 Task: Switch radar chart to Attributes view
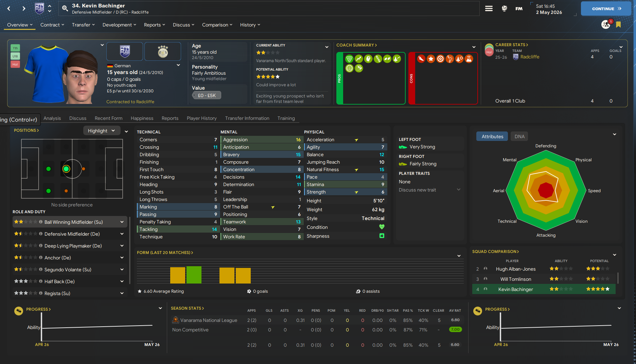pyautogui.click(x=492, y=136)
